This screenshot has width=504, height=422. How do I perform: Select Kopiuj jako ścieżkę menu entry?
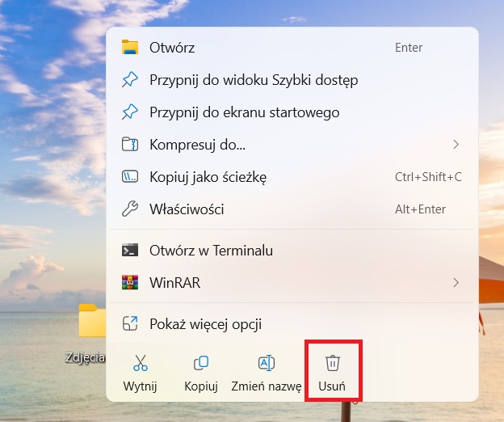(208, 177)
